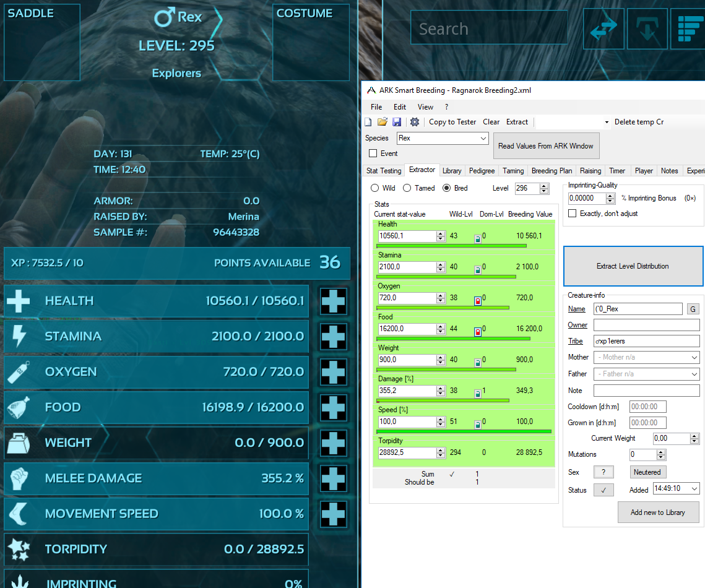The width and height of the screenshot is (705, 588).
Task: Click the ARK inventory Search field
Action: pos(489,28)
